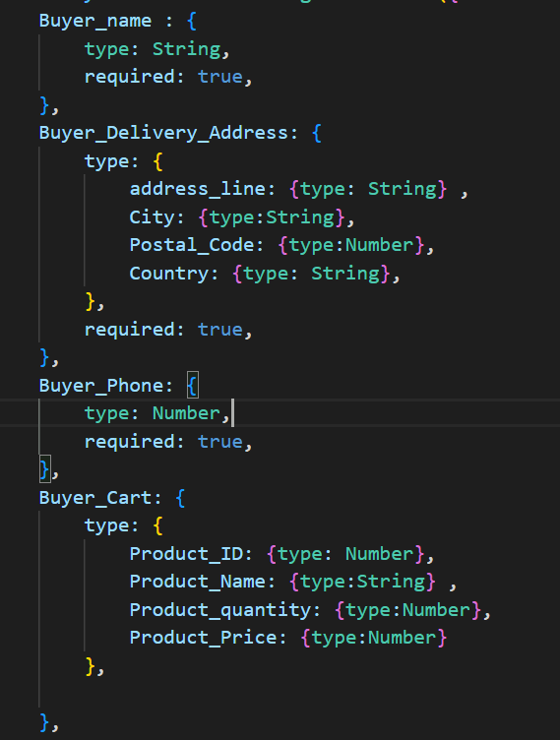Click the Buyer_name property key
This screenshot has height=740, width=560.
(x=95, y=22)
